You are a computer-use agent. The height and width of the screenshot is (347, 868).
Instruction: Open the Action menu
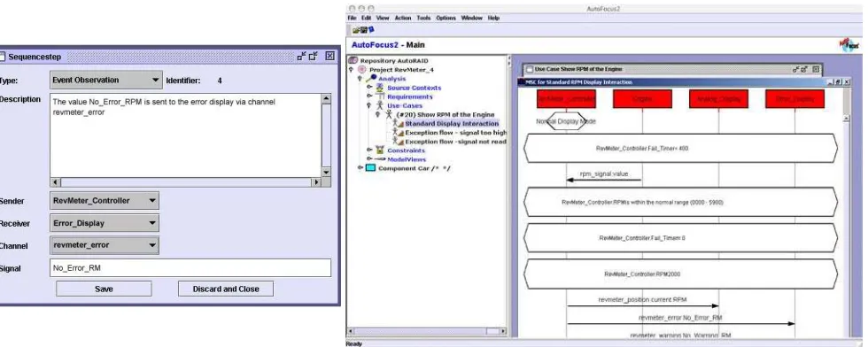click(x=403, y=18)
